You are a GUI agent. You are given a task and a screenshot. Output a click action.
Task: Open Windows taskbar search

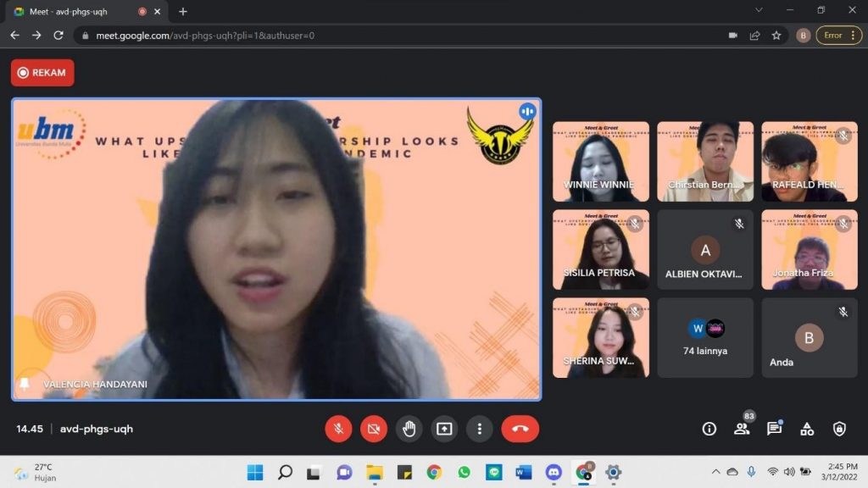click(285, 473)
